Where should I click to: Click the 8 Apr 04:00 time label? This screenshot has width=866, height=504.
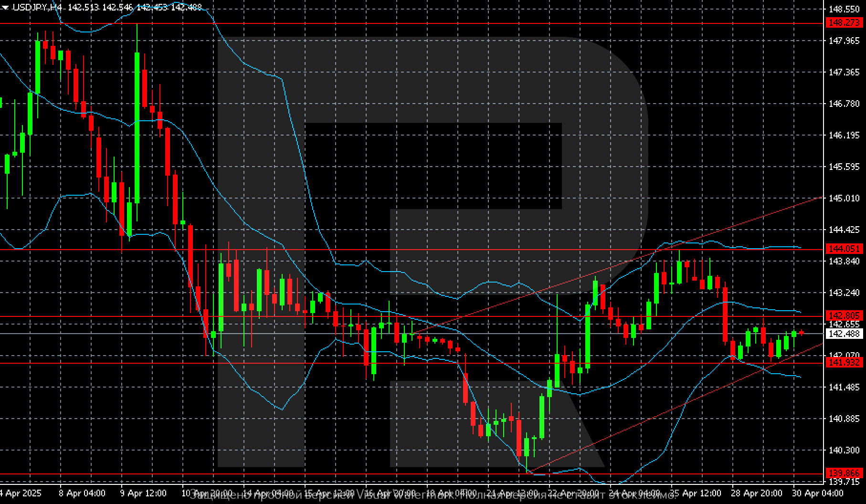[x=82, y=493]
